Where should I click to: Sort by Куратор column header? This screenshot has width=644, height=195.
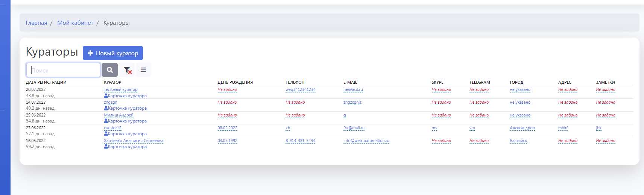[x=112, y=82]
